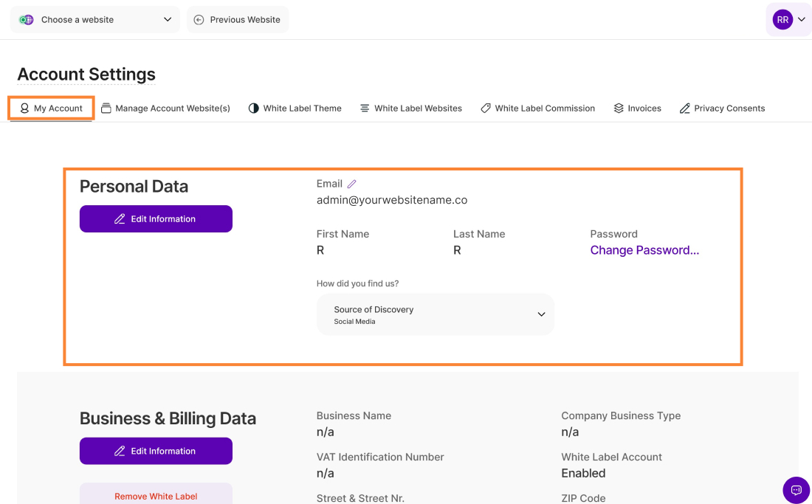Viewport: 812px width, 504px height.
Task: Click the back arrow icon beside Previous Website
Action: (x=199, y=20)
